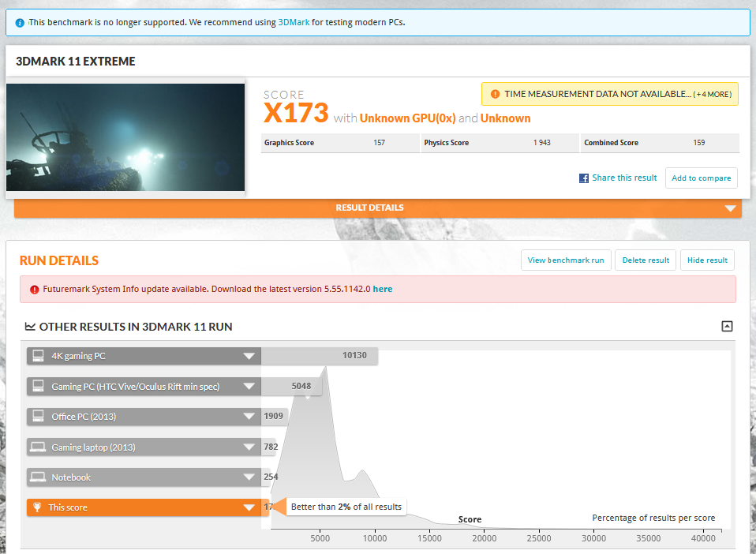Click the desktop icon on 4K gaming PC row
756x554 pixels.
tap(38, 356)
